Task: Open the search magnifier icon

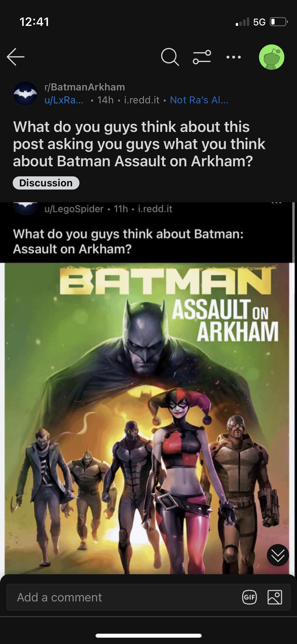Action: [170, 57]
